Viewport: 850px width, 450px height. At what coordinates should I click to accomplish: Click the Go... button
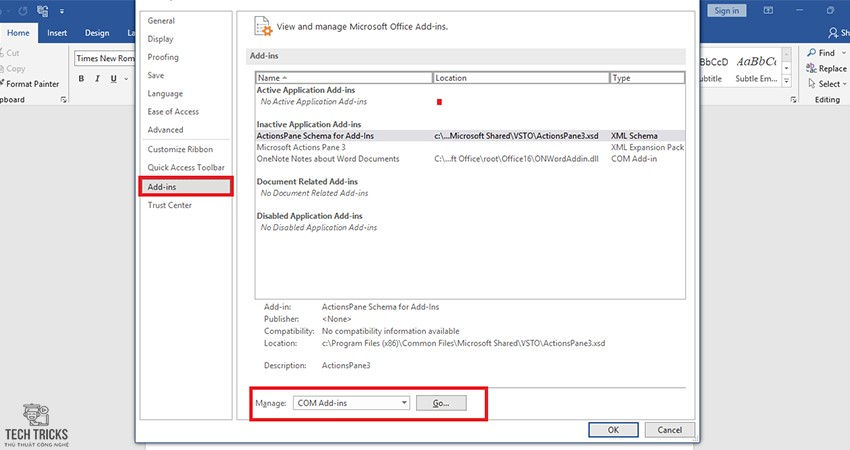coord(441,403)
